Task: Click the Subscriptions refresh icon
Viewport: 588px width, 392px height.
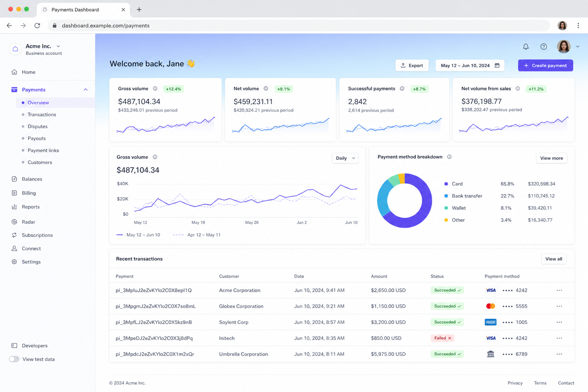Action: coord(14,235)
